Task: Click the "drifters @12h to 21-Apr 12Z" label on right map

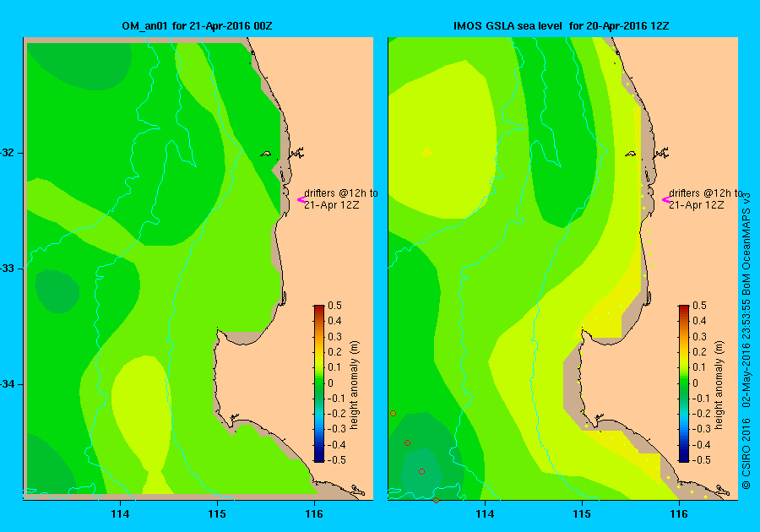Action: point(705,198)
